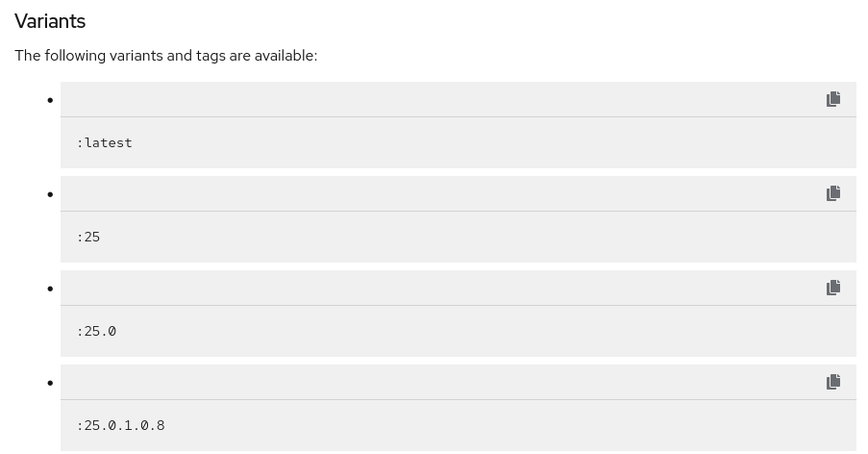Click the ':25' tag text

point(88,237)
